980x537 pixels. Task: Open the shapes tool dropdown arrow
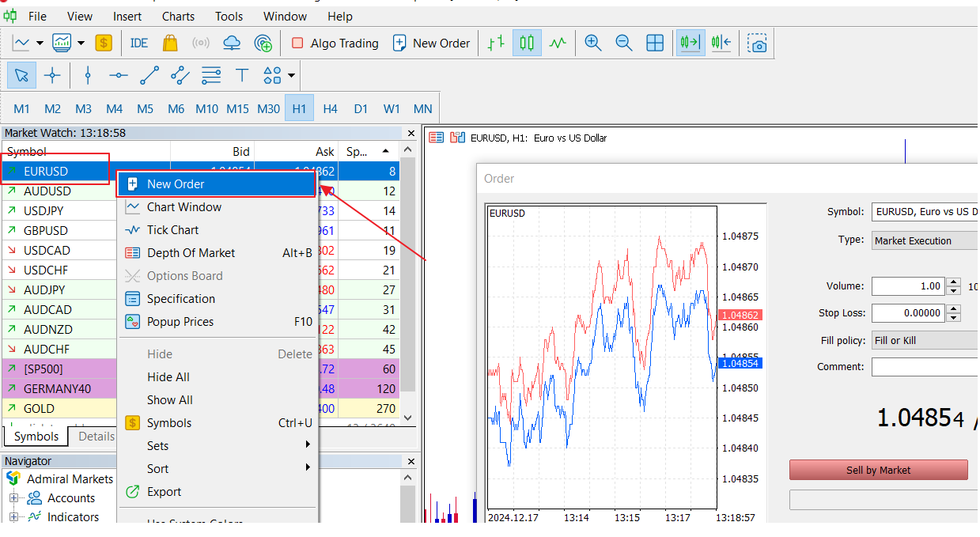[x=292, y=76]
